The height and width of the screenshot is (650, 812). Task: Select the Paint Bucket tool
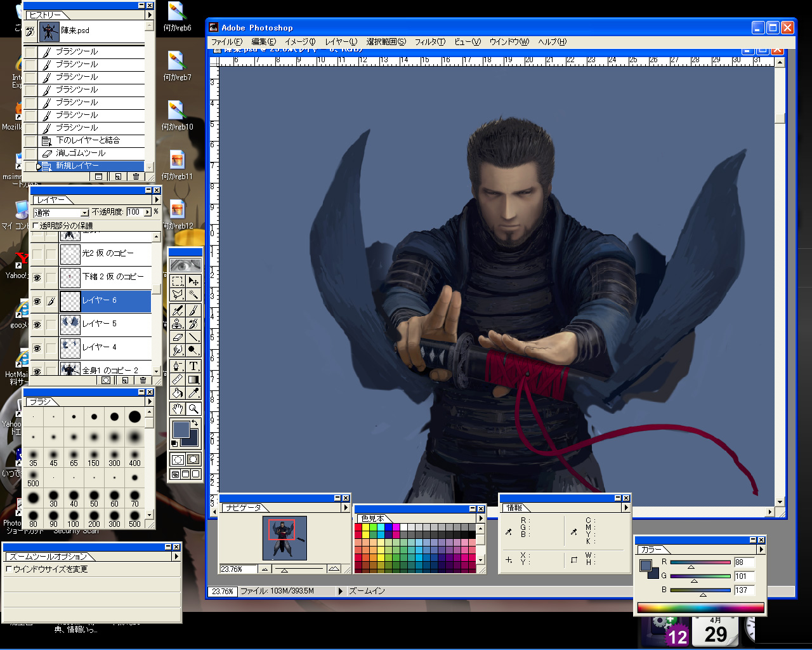click(x=178, y=394)
